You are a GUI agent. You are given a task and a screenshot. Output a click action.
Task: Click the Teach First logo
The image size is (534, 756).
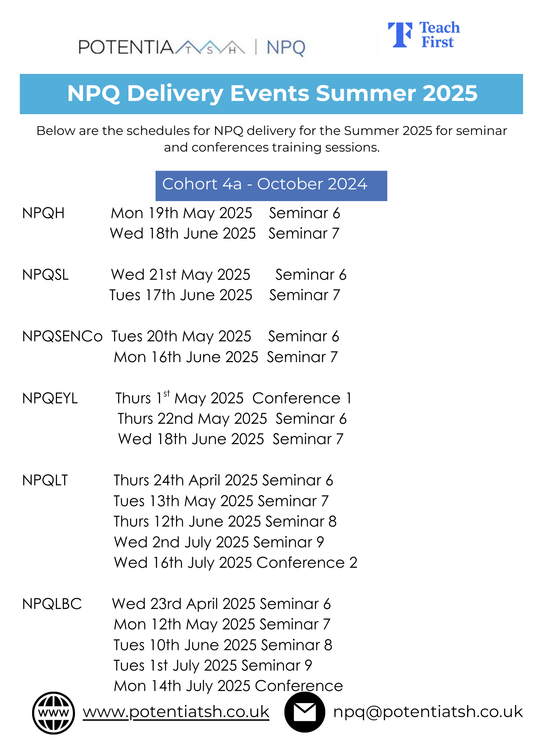tap(424, 35)
